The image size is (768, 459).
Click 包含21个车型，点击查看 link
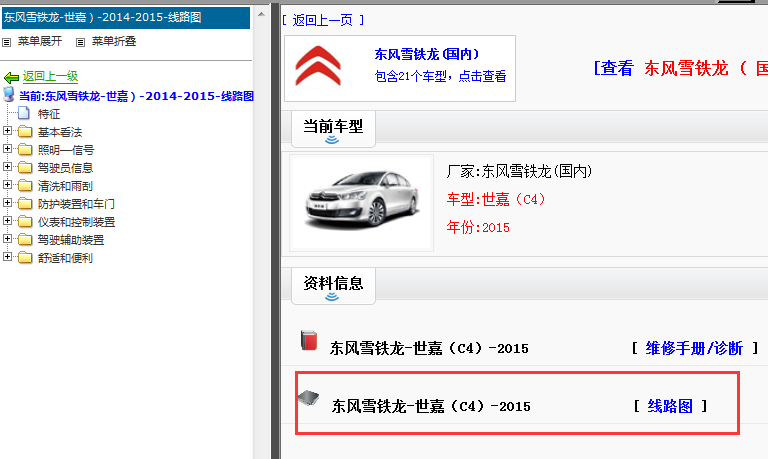440,76
